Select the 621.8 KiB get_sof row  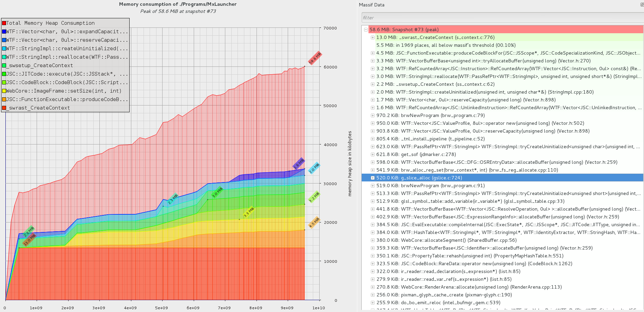pos(416,155)
